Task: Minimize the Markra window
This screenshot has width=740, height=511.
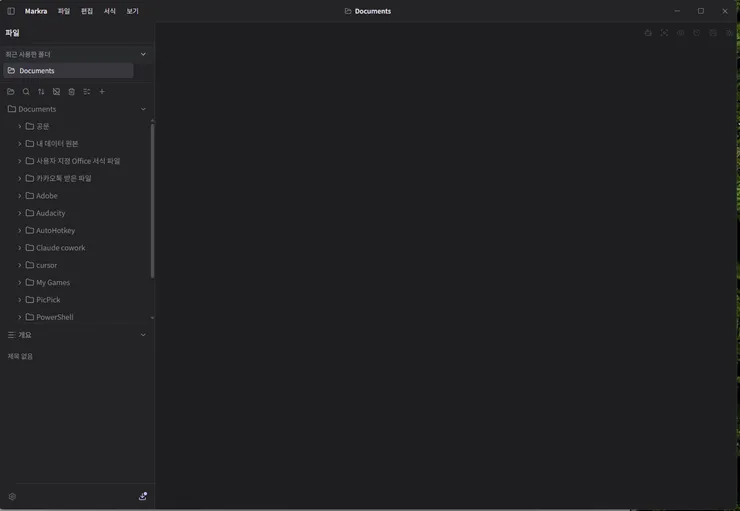Action: pos(677,11)
